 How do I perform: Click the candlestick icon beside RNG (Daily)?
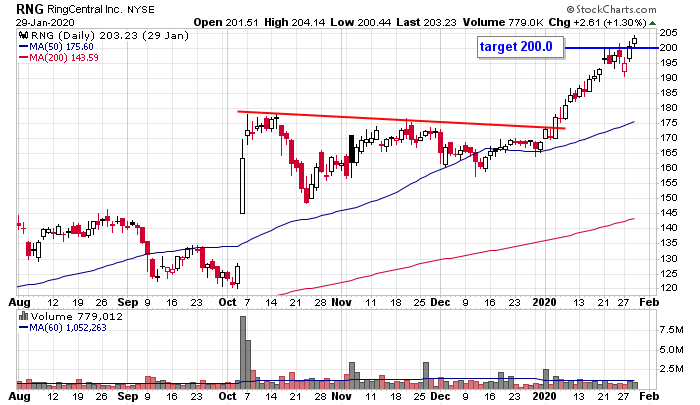point(23,35)
